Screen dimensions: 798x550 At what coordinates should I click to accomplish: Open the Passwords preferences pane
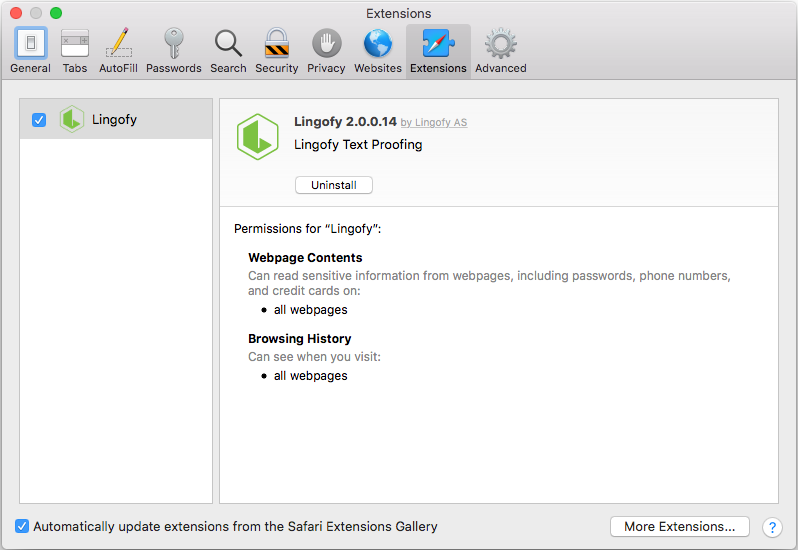pyautogui.click(x=174, y=51)
